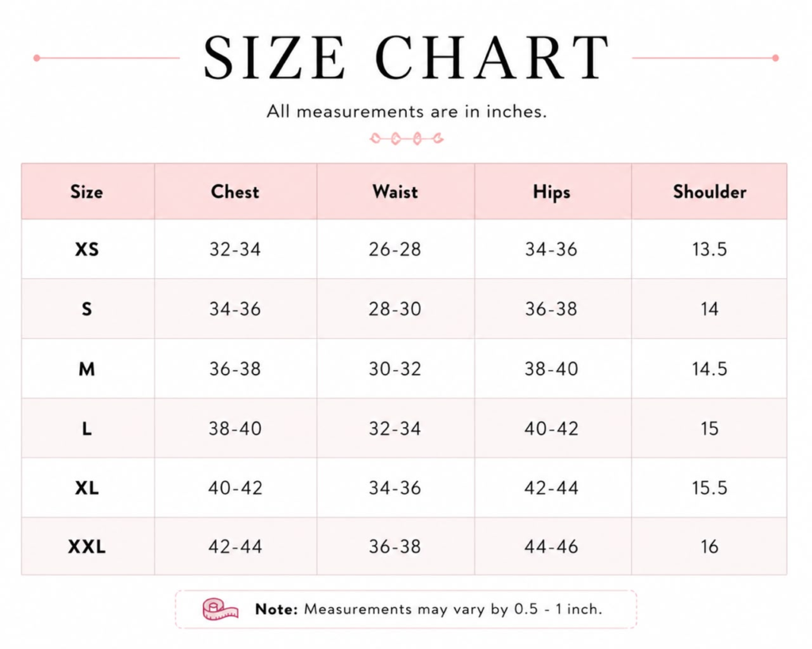Select the Waist column header
Image resolution: width=812 pixels, height=649 pixels.
pyautogui.click(x=395, y=192)
